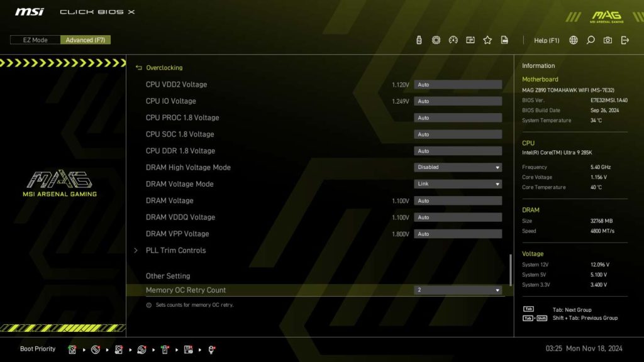
Task: Click the CPU IO Voltage label
Action: point(171,101)
